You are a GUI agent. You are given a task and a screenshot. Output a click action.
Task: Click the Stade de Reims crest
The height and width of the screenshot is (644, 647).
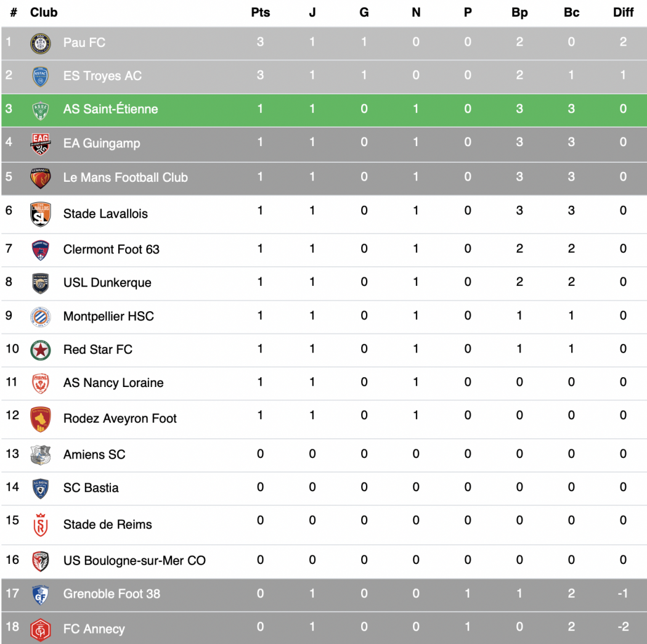41,525
